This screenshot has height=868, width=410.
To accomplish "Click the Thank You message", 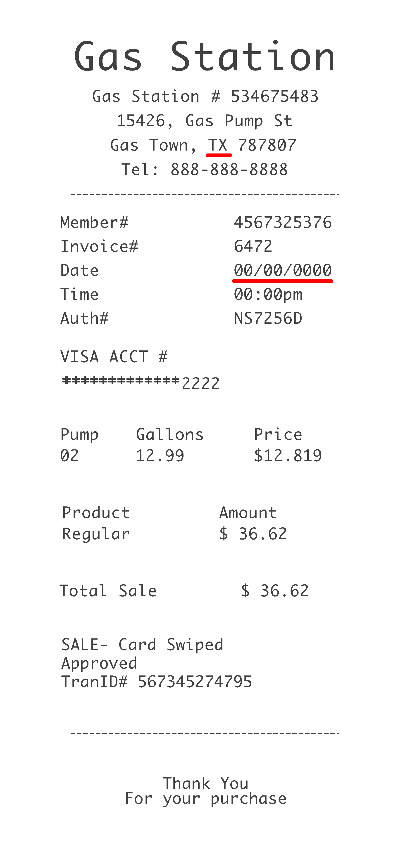I will pos(205,783).
